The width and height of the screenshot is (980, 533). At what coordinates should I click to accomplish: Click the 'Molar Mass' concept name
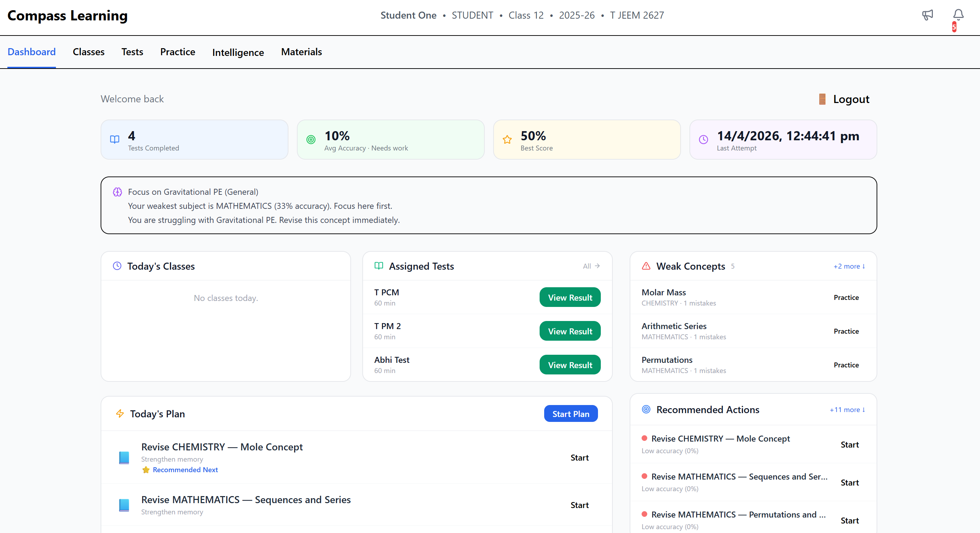point(663,293)
